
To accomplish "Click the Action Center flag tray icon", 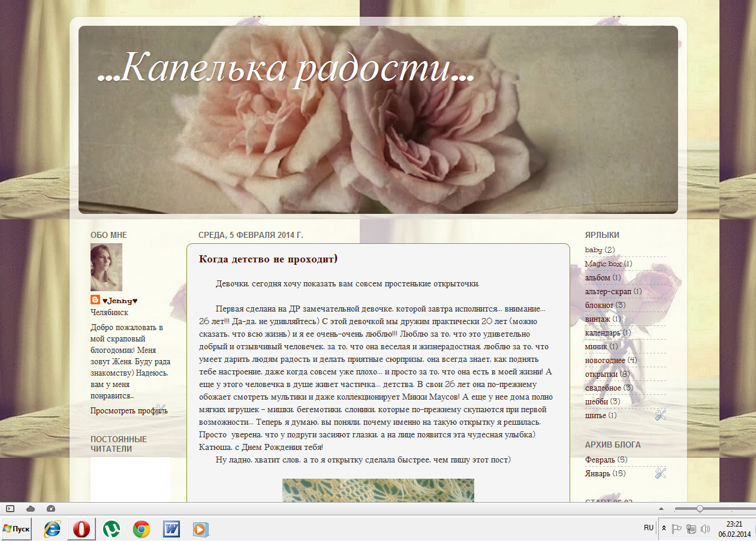I will [x=677, y=528].
